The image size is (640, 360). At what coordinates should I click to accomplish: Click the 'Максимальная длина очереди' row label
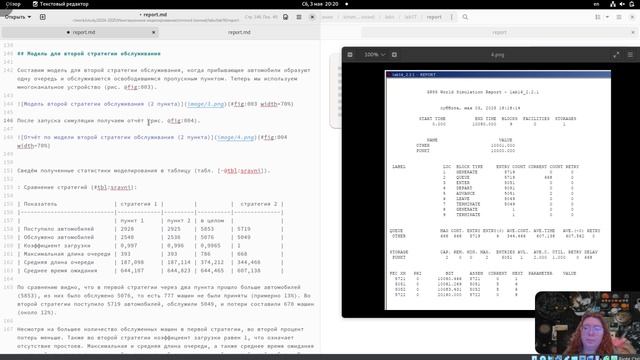coord(67,254)
